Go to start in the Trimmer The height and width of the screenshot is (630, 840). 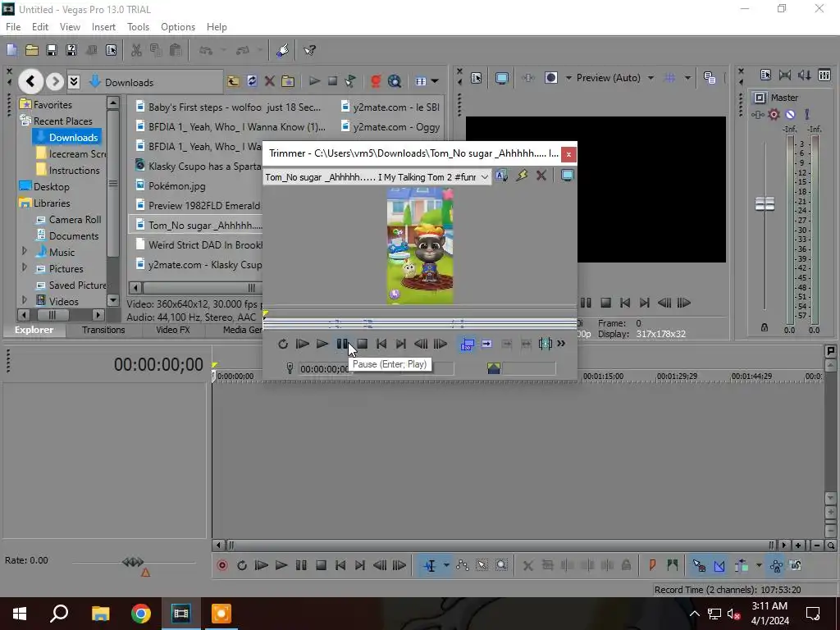pyautogui.click(x=381, y=344)
